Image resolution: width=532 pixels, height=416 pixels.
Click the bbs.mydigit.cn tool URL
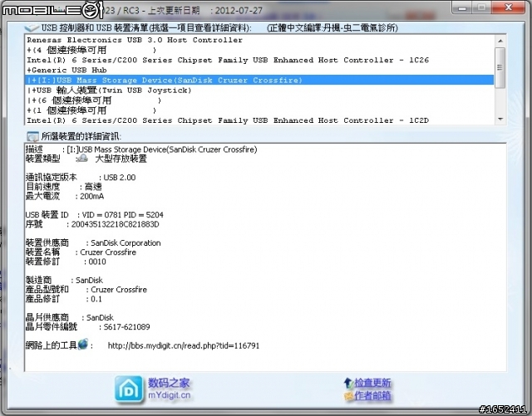[184, 345]
